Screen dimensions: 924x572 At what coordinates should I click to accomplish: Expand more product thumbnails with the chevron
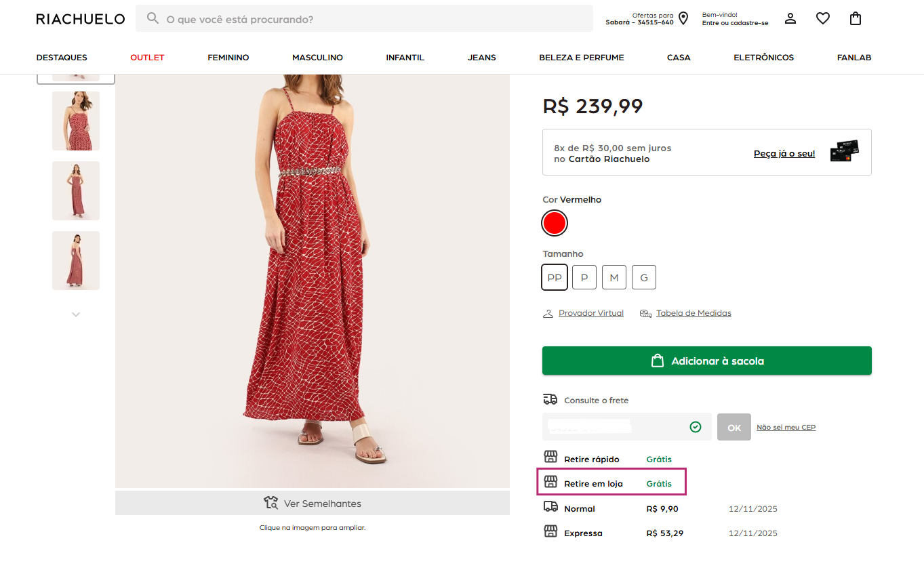75,314
